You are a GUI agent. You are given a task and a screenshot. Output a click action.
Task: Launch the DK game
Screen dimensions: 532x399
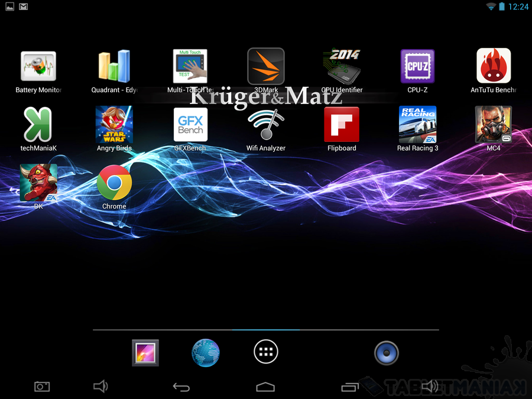pos(38,183)
